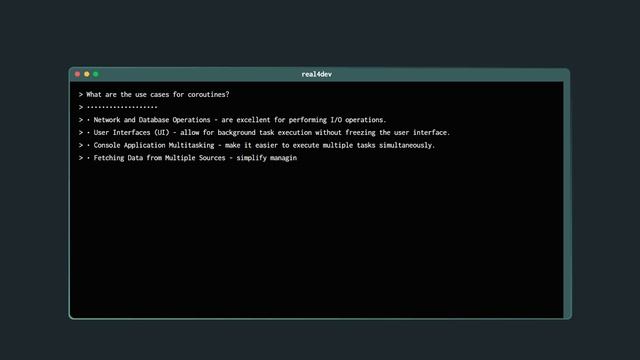Click the 'Network and Database Operations' line
This screenshot has width=640, height=360.
pos(232,120)
